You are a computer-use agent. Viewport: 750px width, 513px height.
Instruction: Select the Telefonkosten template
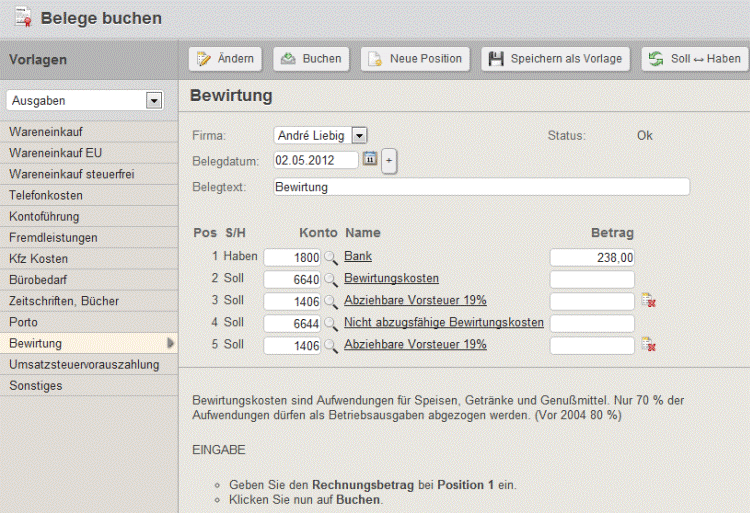[89, 195]
